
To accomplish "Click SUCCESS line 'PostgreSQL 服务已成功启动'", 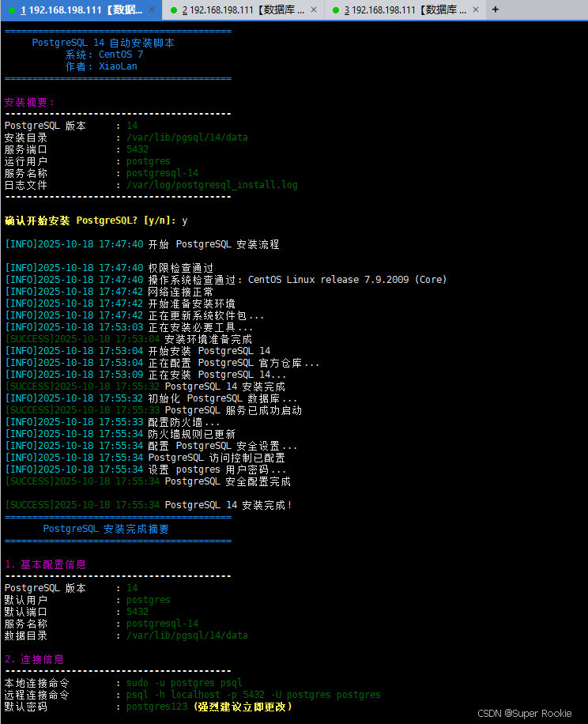I will (x=153, y=410).
